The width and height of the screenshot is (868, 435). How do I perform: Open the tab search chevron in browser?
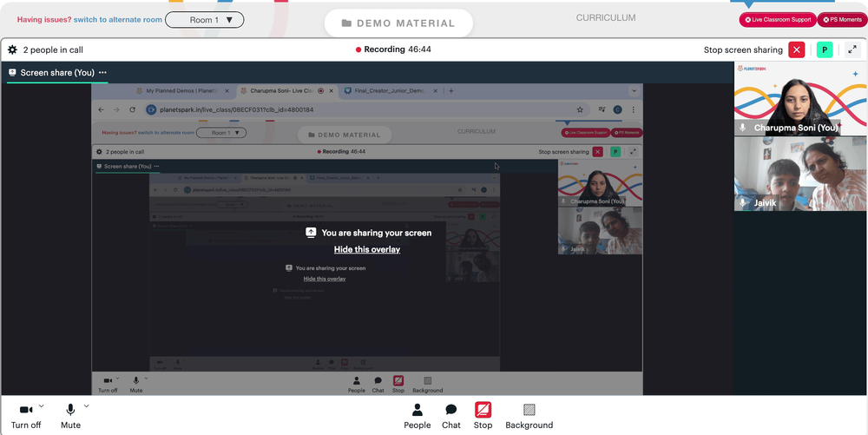tap(634, 91)
